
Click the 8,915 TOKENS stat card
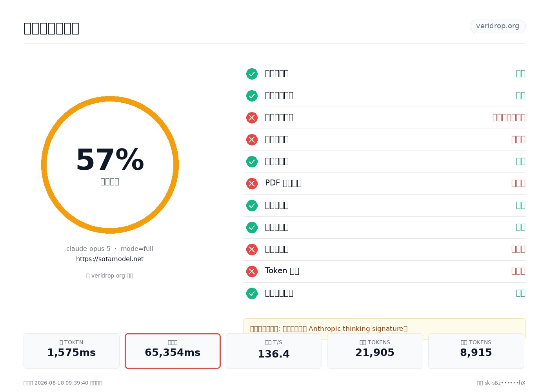[x=476, y=351]
